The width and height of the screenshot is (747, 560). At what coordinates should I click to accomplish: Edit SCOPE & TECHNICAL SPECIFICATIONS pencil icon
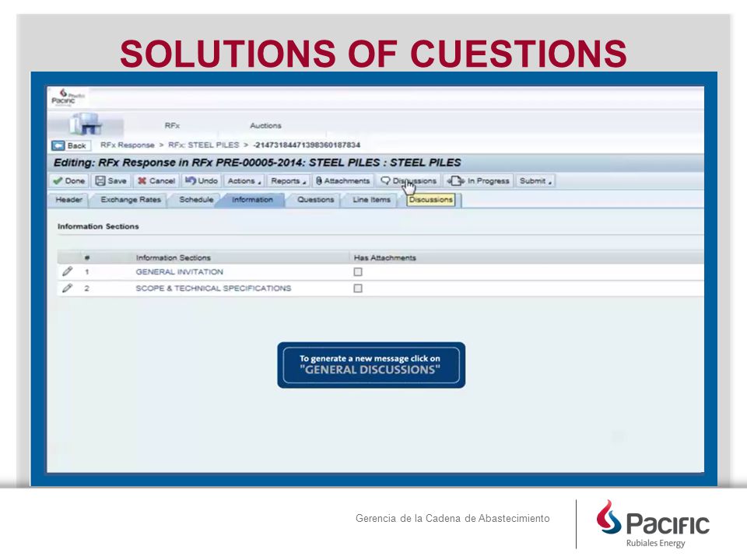click(67, 288)
